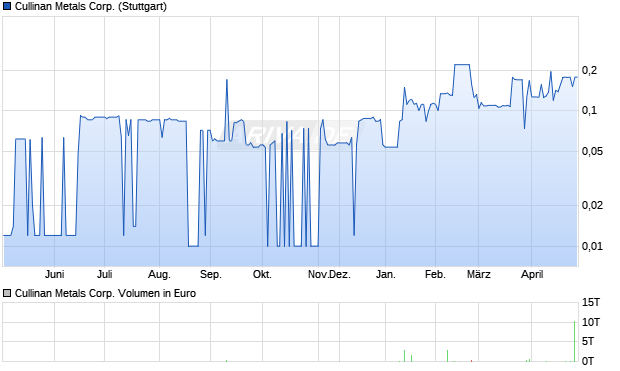Click the gray Volumen legend square
Viewport: 620px width, 371px height.
7,293
